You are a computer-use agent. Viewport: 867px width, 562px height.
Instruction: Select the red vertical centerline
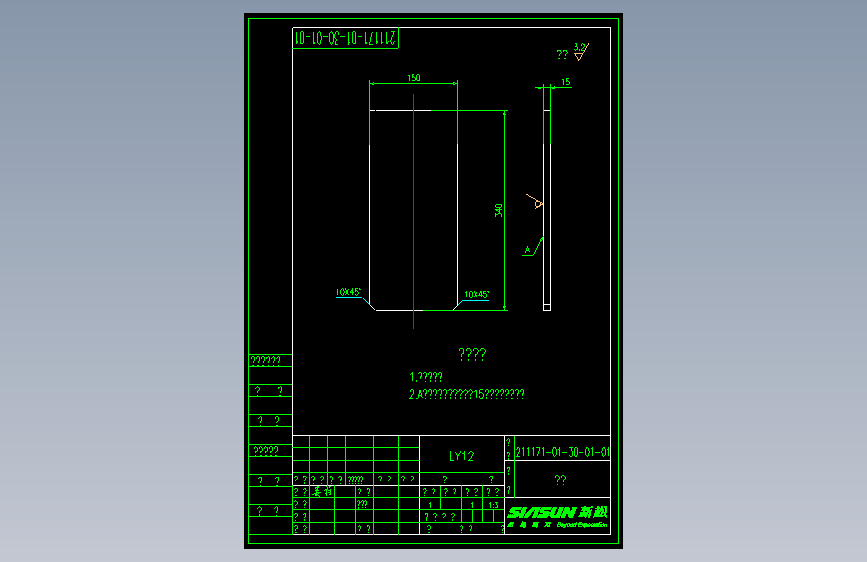pyautogui.click(x=414, y=211)
